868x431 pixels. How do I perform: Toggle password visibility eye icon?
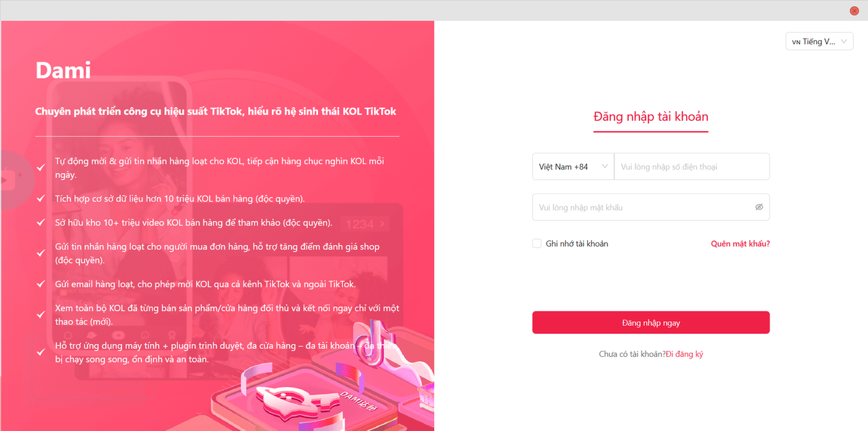(x=759, y=207)
